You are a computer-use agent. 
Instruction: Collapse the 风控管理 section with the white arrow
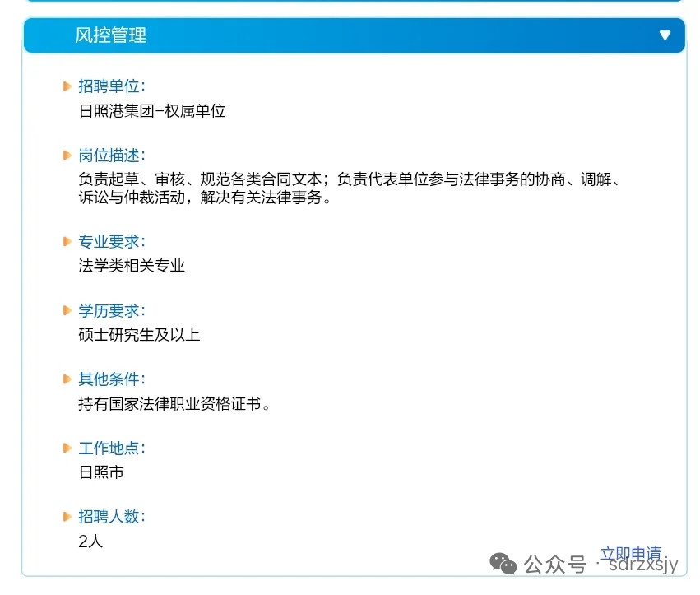point(665,35)
